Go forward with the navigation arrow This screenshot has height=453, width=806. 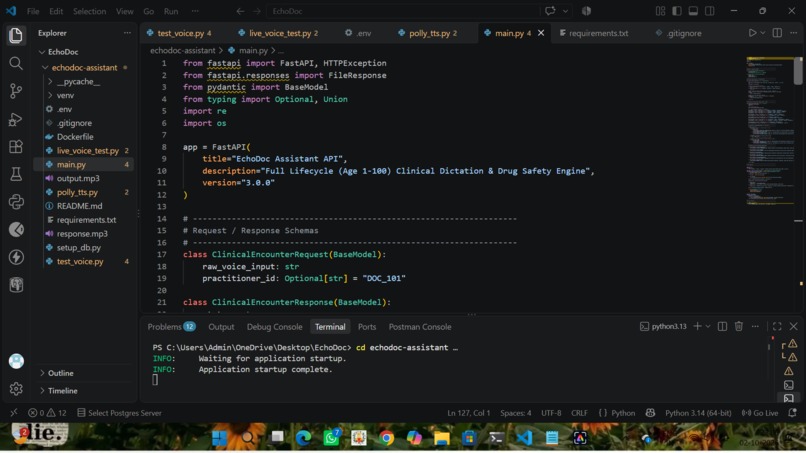click(257, 11)
